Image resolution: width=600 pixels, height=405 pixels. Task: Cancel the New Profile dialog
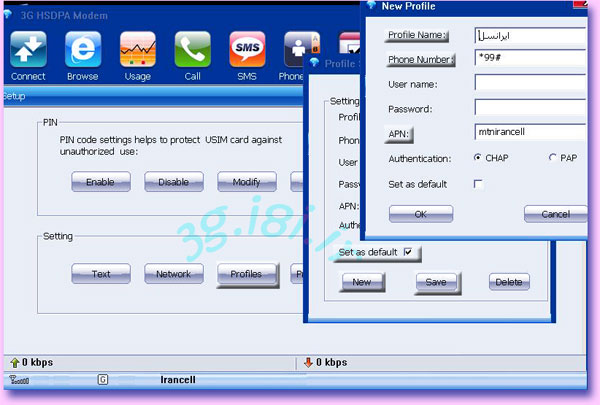click(556, 214)
